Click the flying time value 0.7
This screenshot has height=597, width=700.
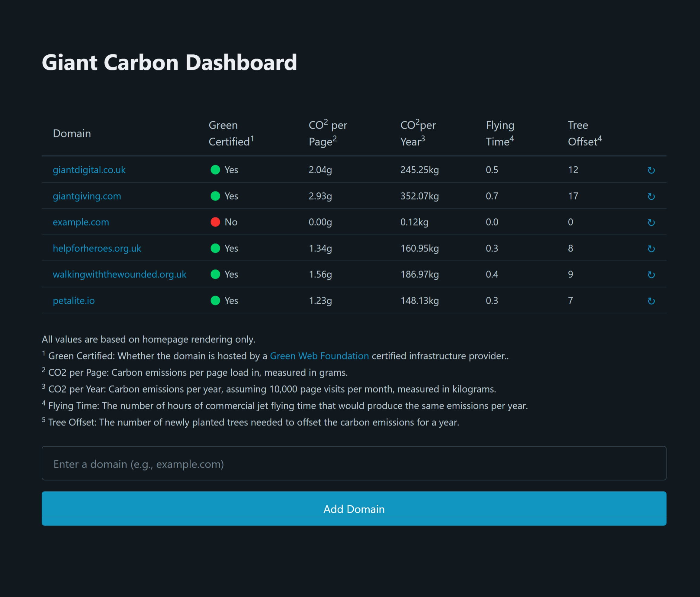[x=492, y=196]
